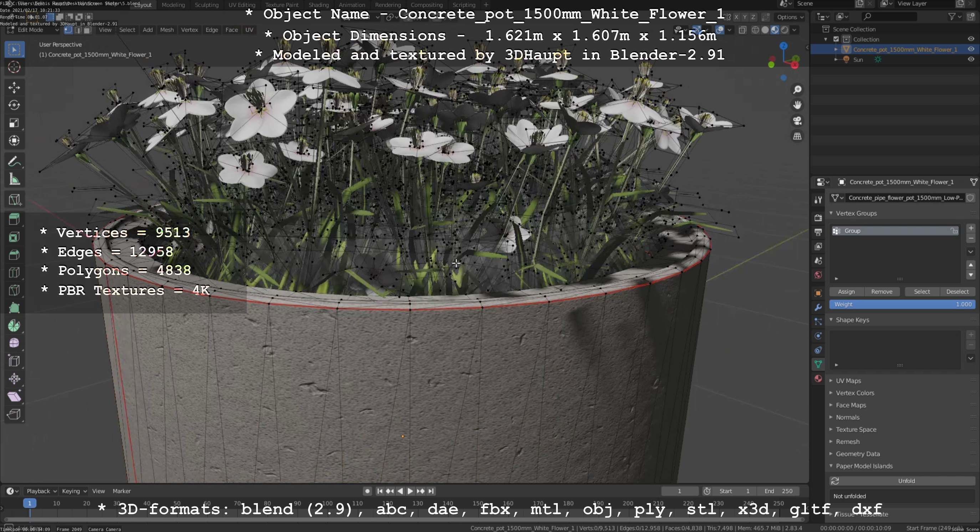The width and height of the screenshot is (980, 532).
Task: Select the Inset Faces tool
Action: [x=15, y=237]
